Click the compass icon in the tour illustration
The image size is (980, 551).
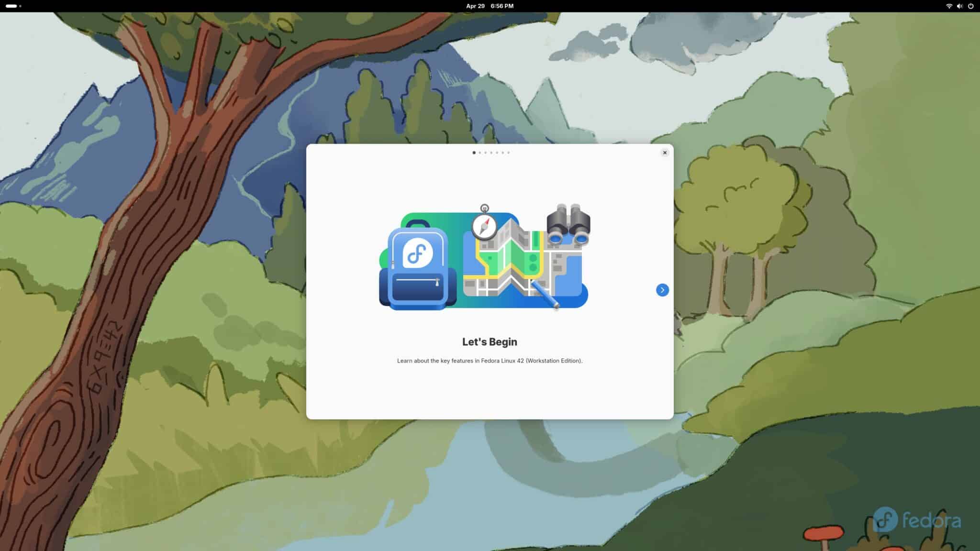(x=485, y=226)
